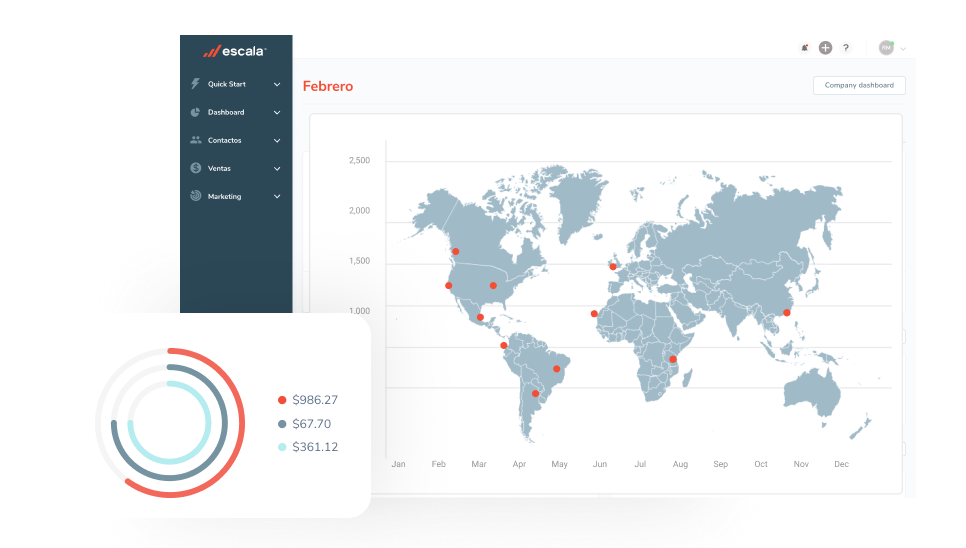Click the Jul axis label
The image size is (966, 548).
(x=640, y=464)
